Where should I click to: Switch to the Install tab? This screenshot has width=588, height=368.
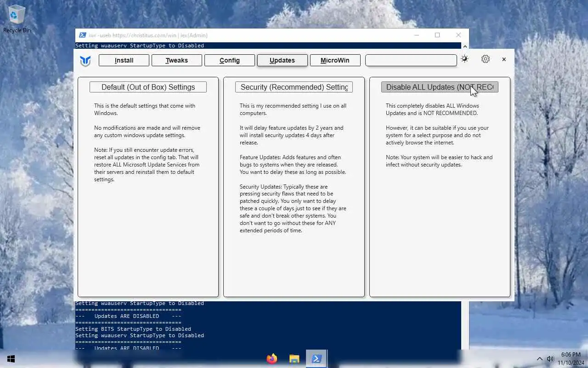click(124, 60)
